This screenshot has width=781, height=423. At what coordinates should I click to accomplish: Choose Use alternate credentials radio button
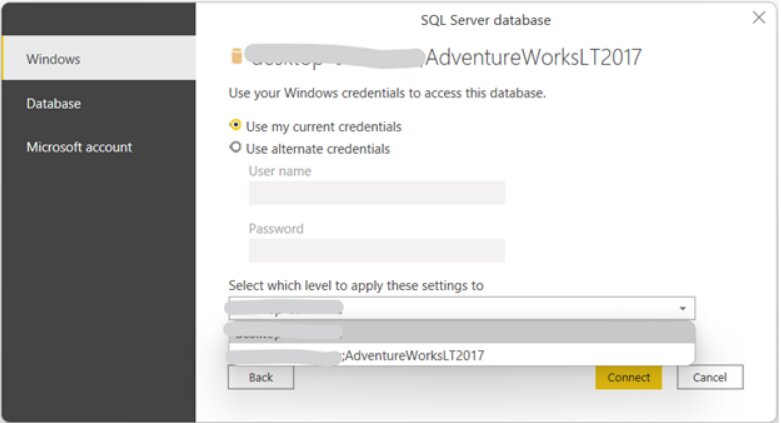[235, 147]
